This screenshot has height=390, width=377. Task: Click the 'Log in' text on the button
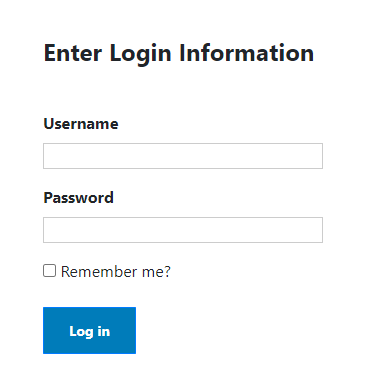pyautogui.click(x=90, y=332)
